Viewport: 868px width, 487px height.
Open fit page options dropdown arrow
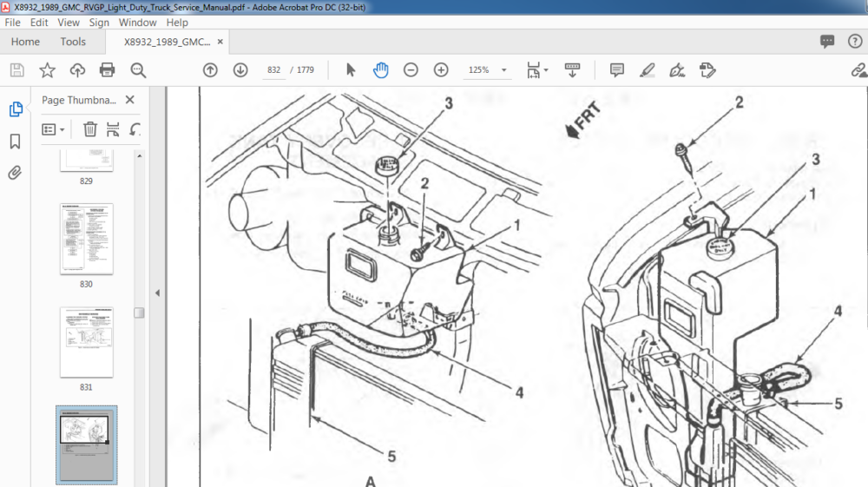(546, 70)
